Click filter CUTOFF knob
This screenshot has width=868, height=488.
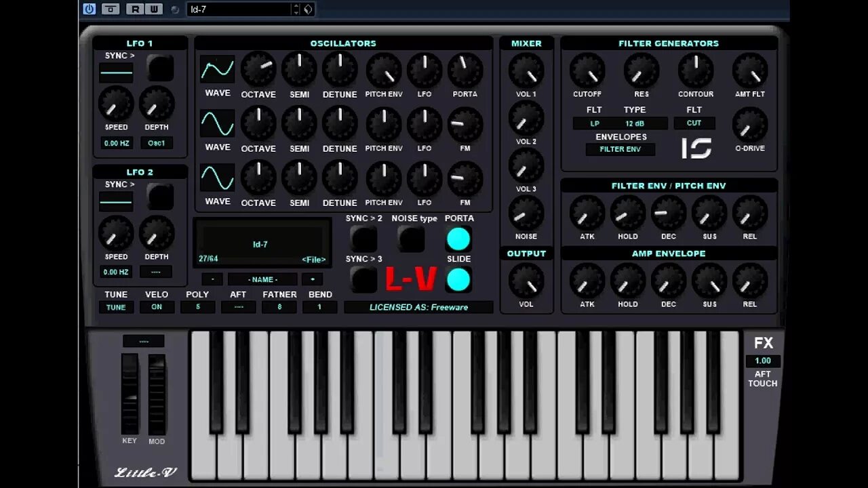point(587,69)
